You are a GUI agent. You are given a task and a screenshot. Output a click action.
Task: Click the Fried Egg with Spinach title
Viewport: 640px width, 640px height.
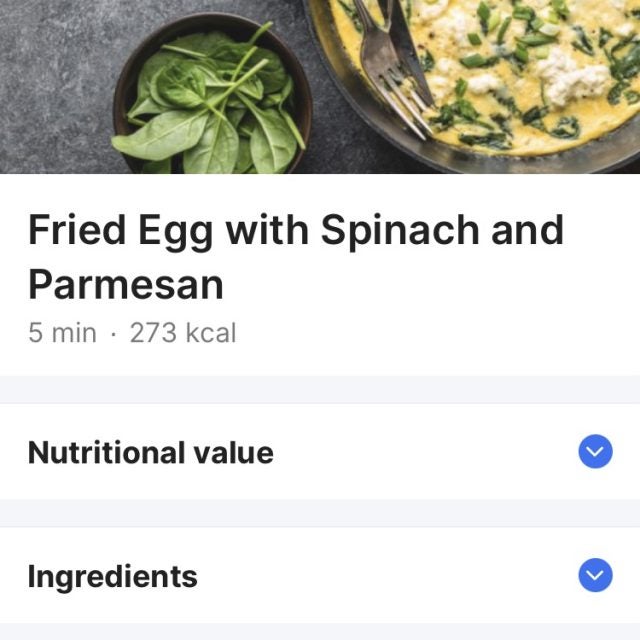(295, 231)
